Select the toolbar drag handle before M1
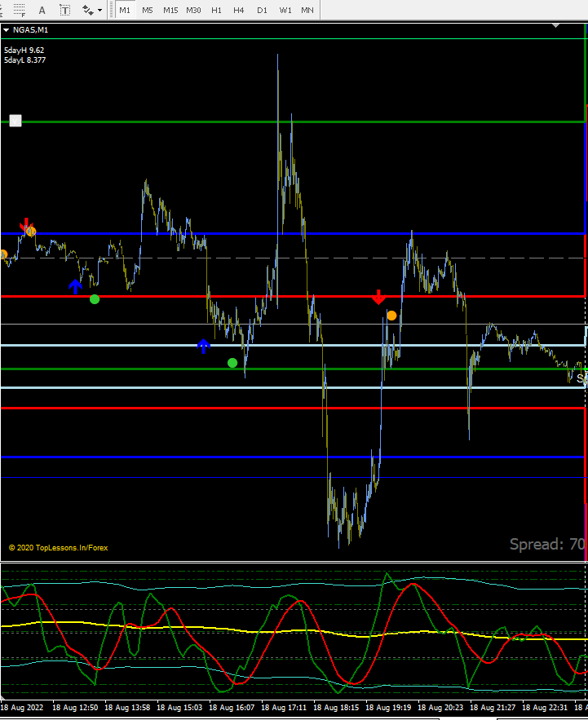The width and height of the screenshot is (588, 720). point(111,10)
